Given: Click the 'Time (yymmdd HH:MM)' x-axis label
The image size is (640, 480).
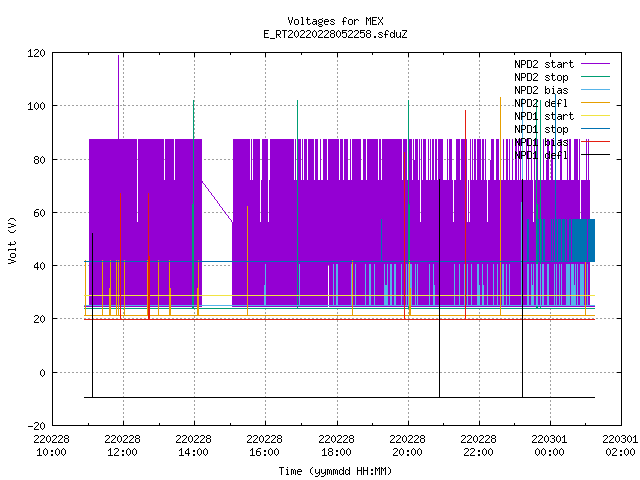Looking at the screenshot, I should [x=335, y=471].
